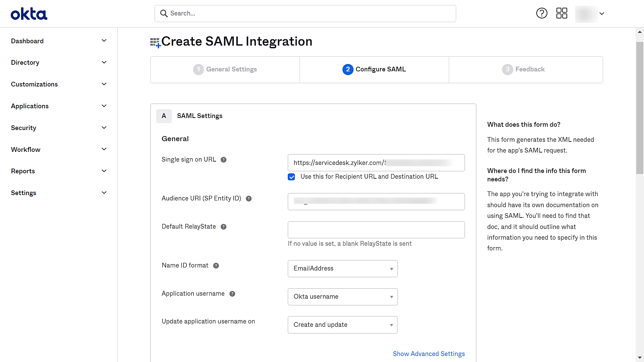Click help icon next to Default RelayState

pyautogui.click(x=223, y=227)
